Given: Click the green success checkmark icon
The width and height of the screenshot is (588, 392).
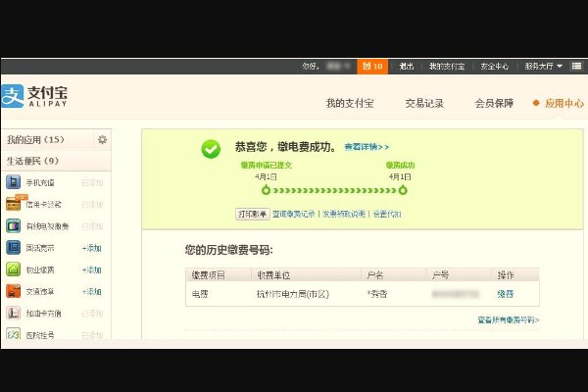Looking at the screenshot, I should 211,149.
